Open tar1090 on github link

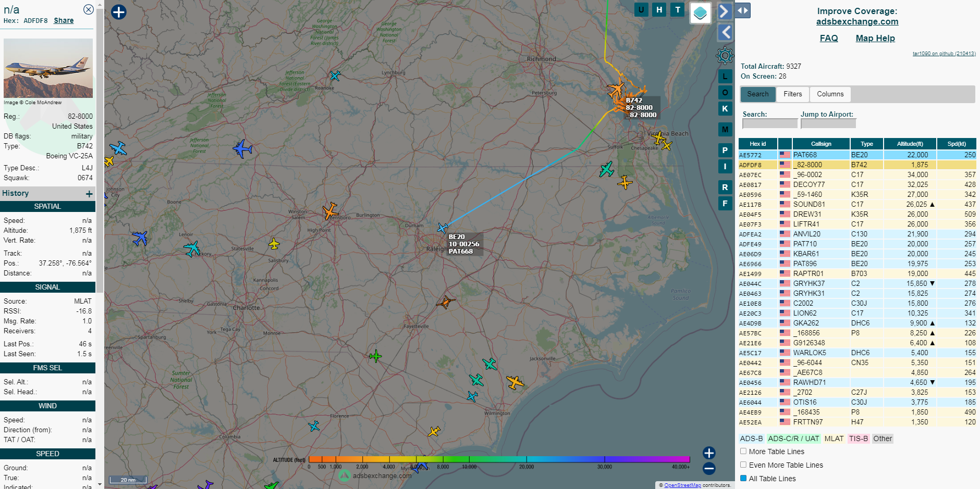tap(944, 53)
